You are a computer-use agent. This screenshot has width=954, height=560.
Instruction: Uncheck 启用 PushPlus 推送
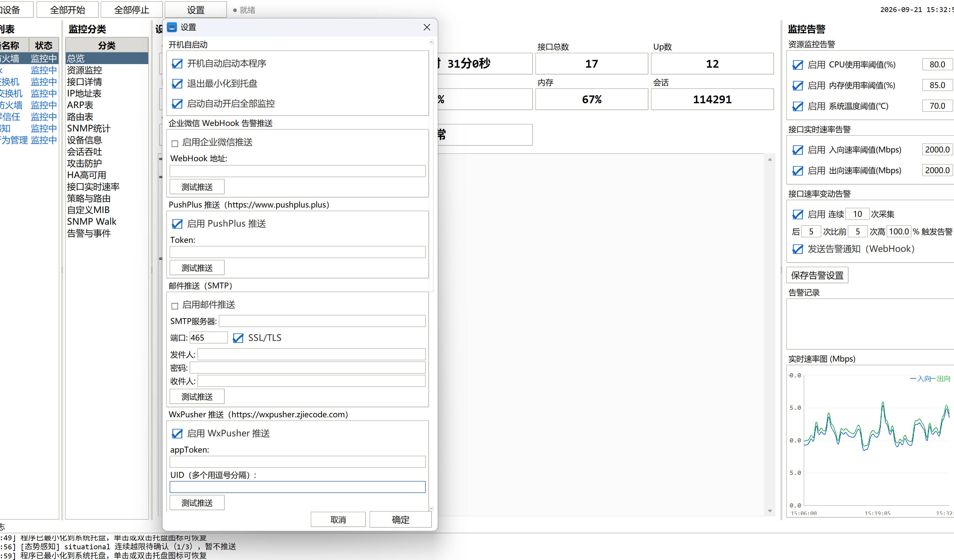(177, 224)
